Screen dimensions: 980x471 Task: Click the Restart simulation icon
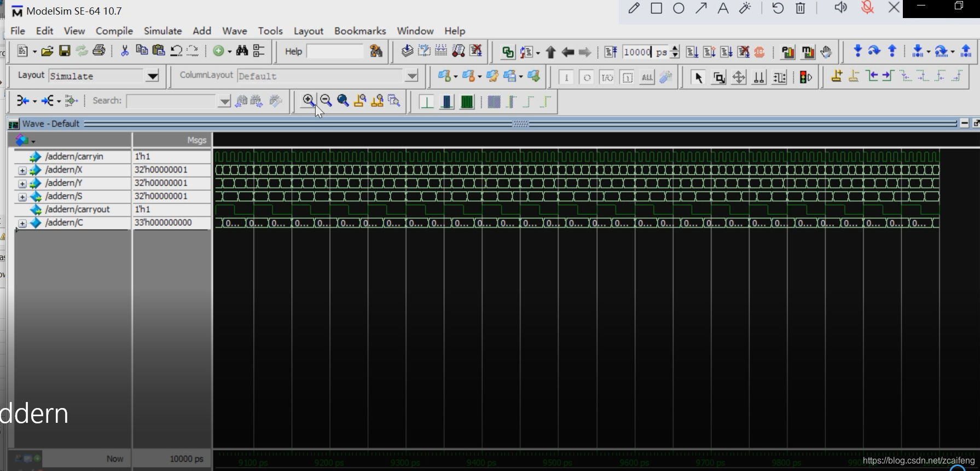click(x=611, y=52)
